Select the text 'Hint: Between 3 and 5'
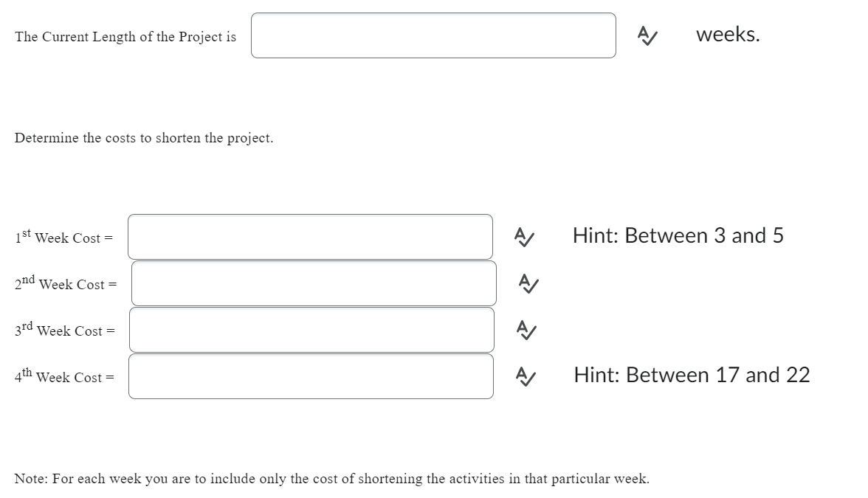Image resolution: width=868 pixels, height=498 pixels. coord(678,235)
